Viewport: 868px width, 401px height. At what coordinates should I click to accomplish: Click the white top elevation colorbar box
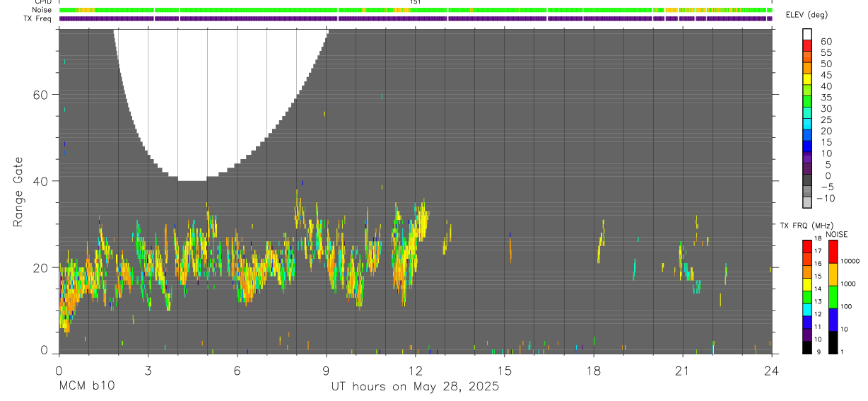pos(807,34)
